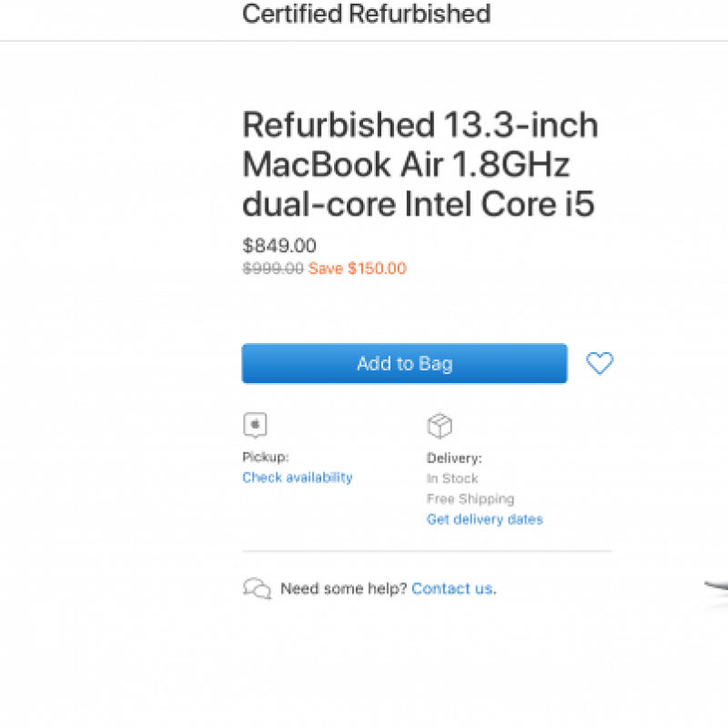This screenshot has height=728, width=728.
Task: Click the Certified Refurbished page header
Action: tap(366, 15)
